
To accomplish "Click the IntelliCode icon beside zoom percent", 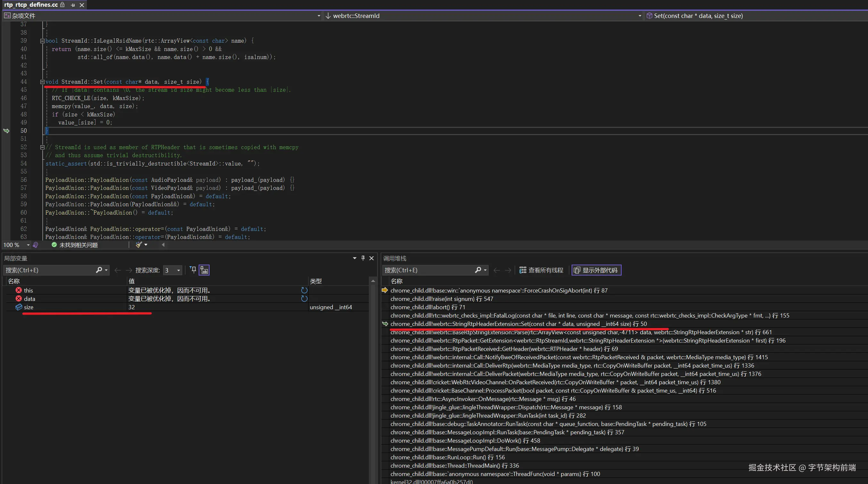I will click(x=36, y=245).
